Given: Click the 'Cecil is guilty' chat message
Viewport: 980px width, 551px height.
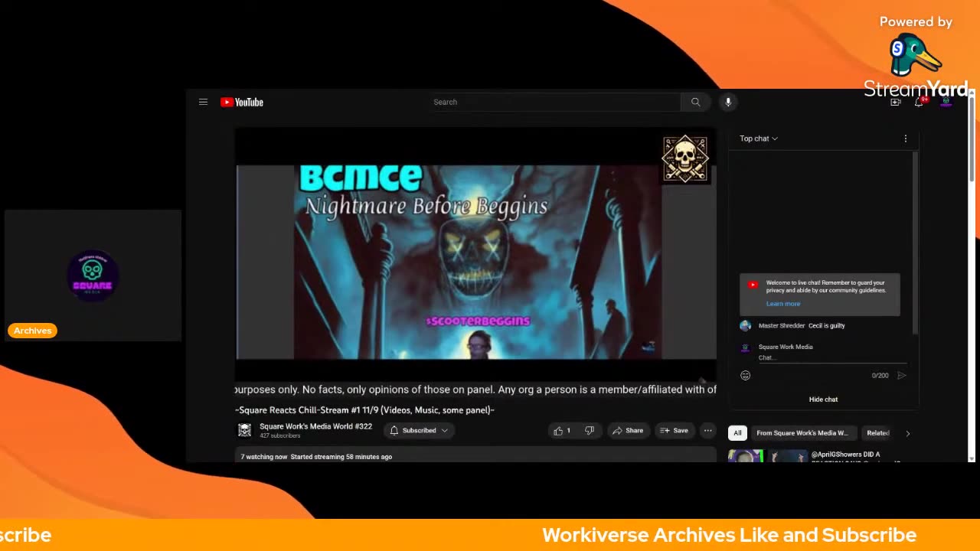Looking at the screenshot, I should 827,326.
